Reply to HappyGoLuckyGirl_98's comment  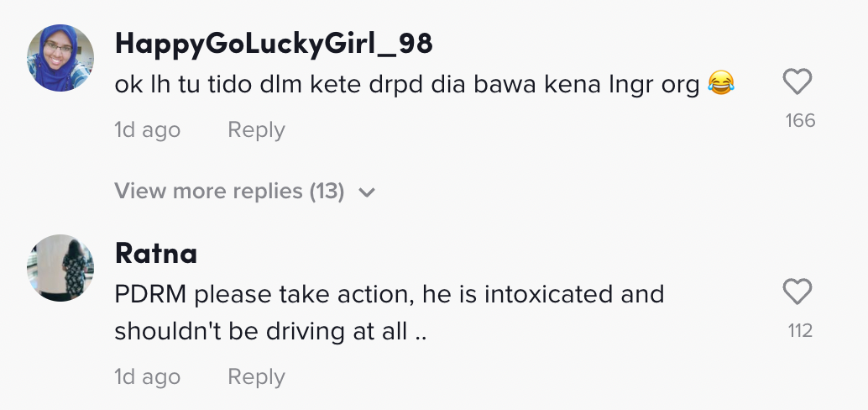coord(256,130)
